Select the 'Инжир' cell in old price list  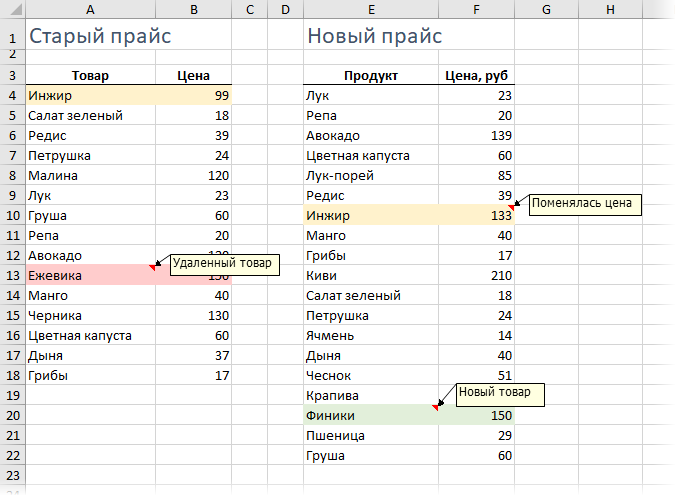click(91, 95)
